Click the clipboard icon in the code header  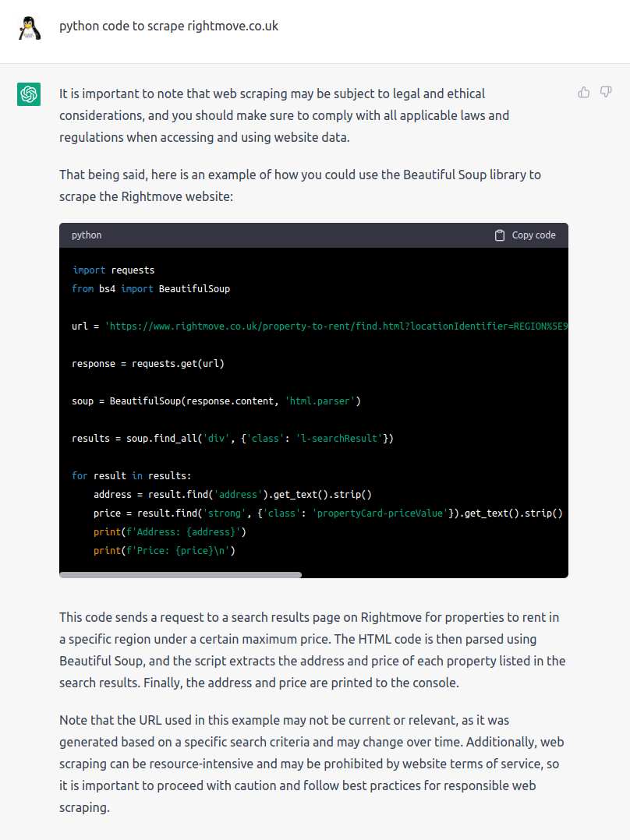[x=500, y=235]
